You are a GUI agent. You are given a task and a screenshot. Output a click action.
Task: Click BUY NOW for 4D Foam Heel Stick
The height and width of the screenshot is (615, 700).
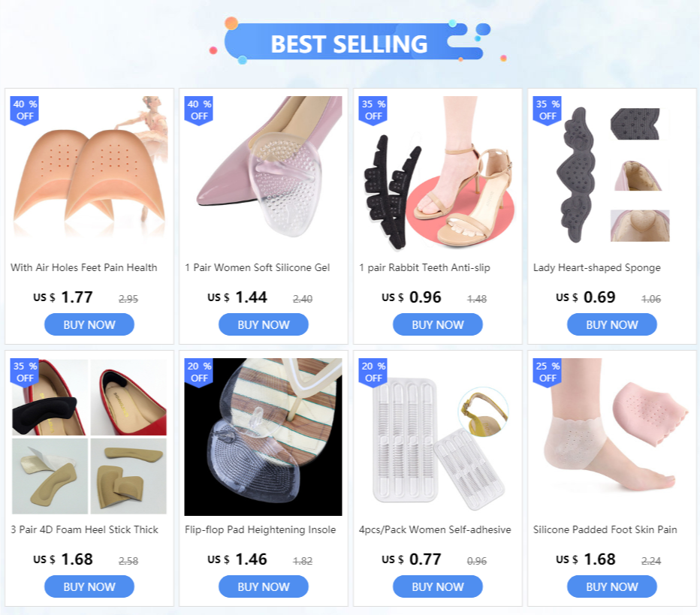pyautogui.click(x=89, y=586)
